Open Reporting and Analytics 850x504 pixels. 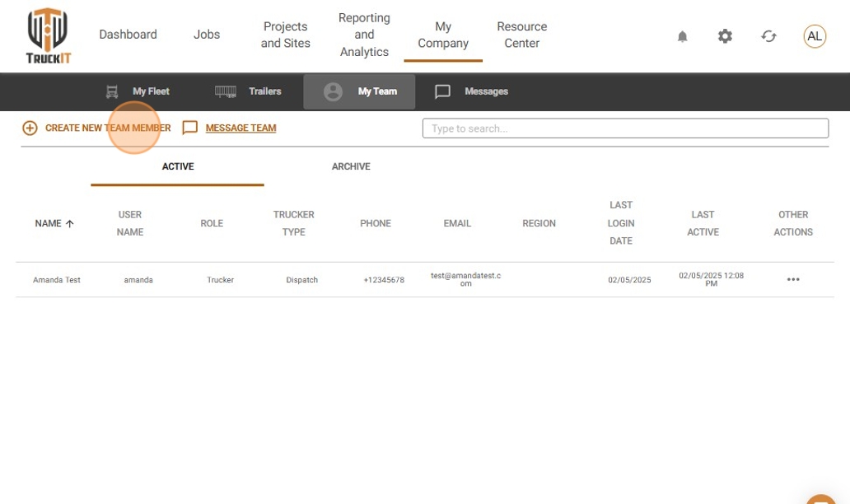(364, 35)
